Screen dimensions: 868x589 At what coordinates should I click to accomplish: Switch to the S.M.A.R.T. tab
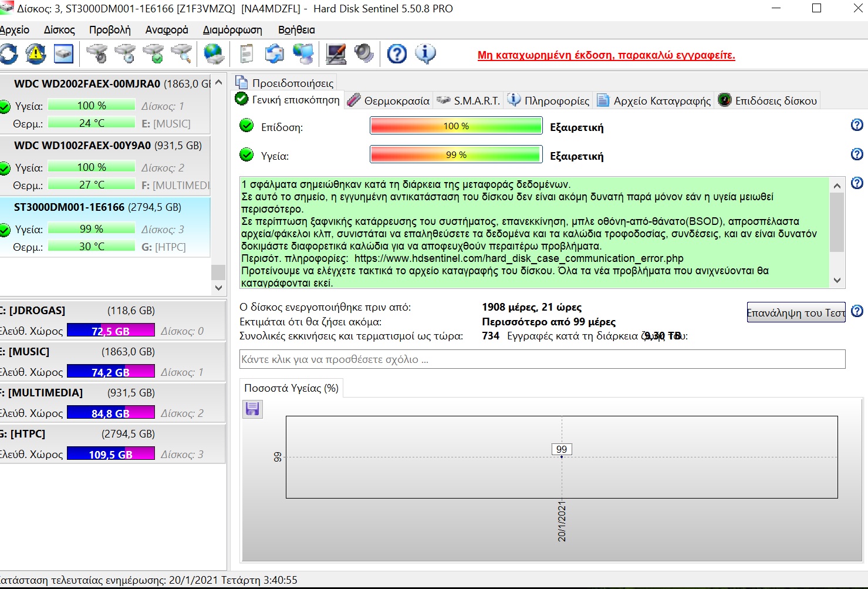(469, 100)
